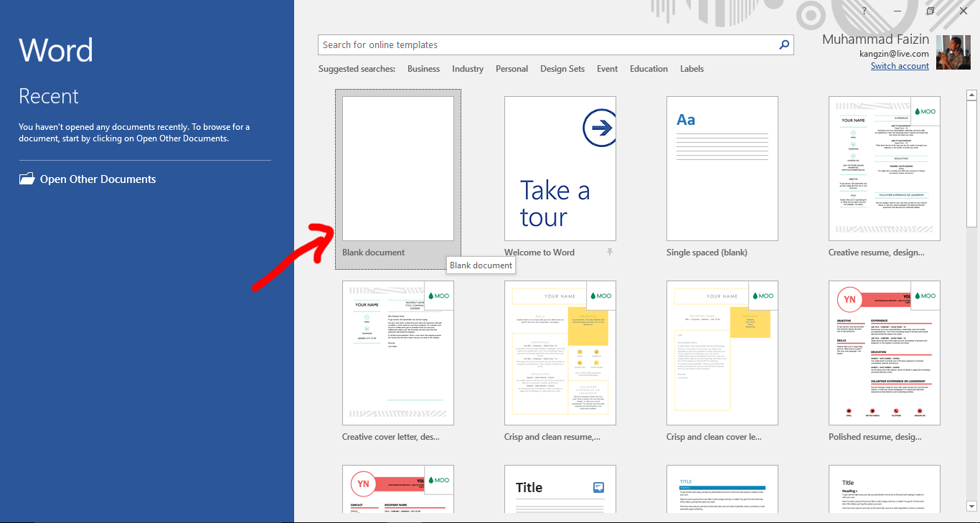This screenshot has width=980, height=523.
Task: Click the pin icon beside Welcome to Word
Action: (610, 253)
